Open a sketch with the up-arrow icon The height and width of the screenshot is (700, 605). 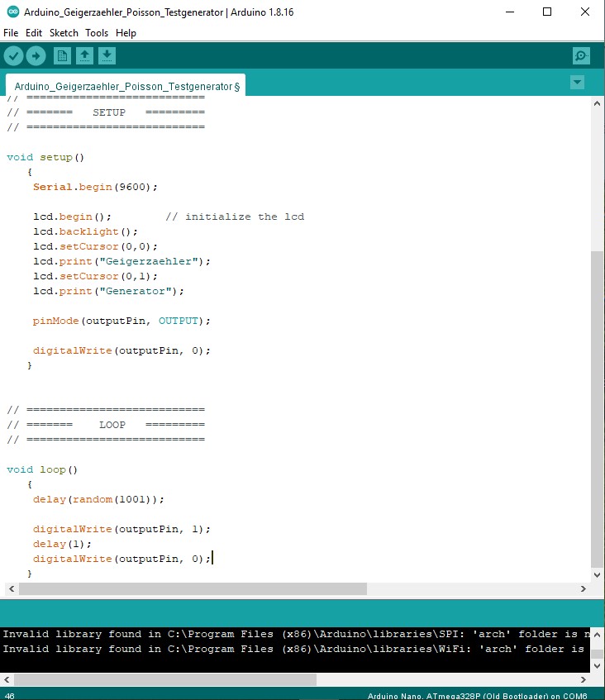[84, 56]
